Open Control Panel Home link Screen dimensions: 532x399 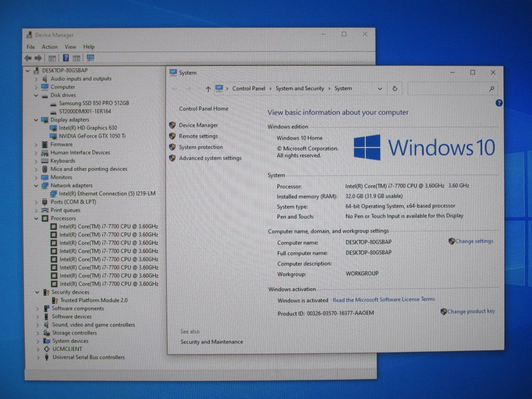click(x=204, y=109)
